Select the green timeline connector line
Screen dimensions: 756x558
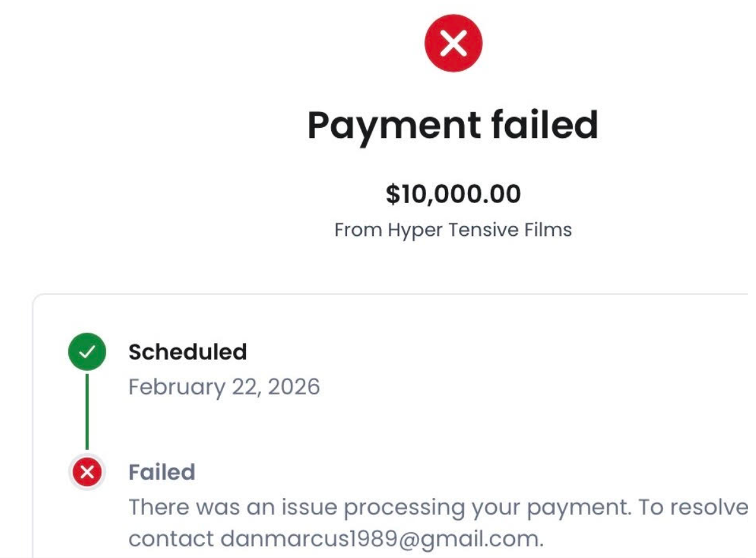[x=87, y=411]
